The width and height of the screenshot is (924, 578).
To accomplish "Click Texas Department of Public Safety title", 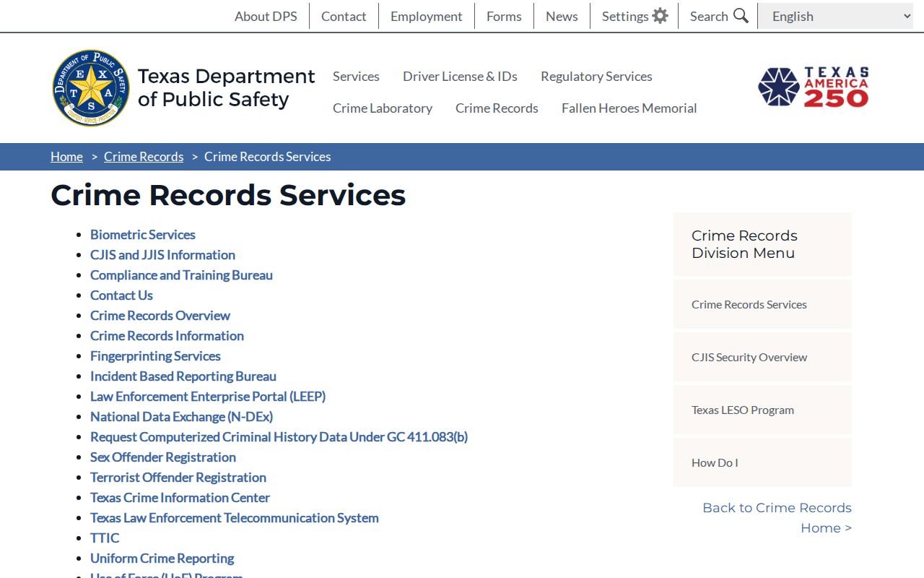I will point(226,87).
